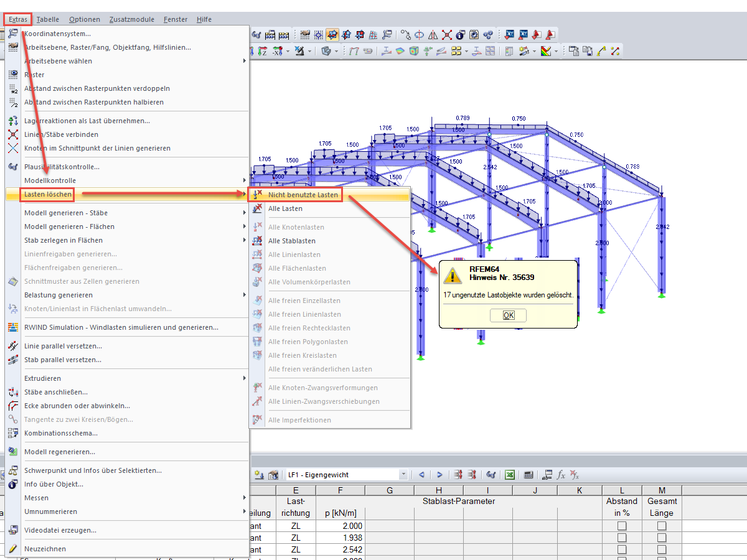Viewport: 747px width, 560px height.
Task: Go to next load case with right arrow
Action: pos(439,475)
